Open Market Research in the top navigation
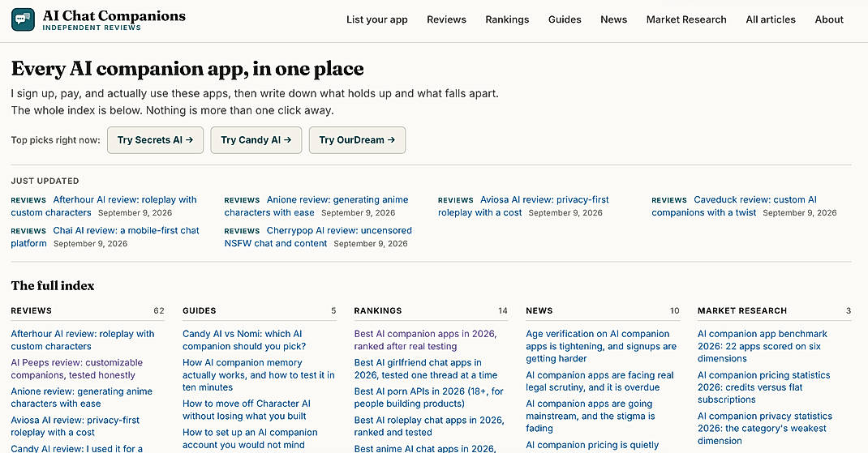The image size is (868, 453). tap(686, 19)
